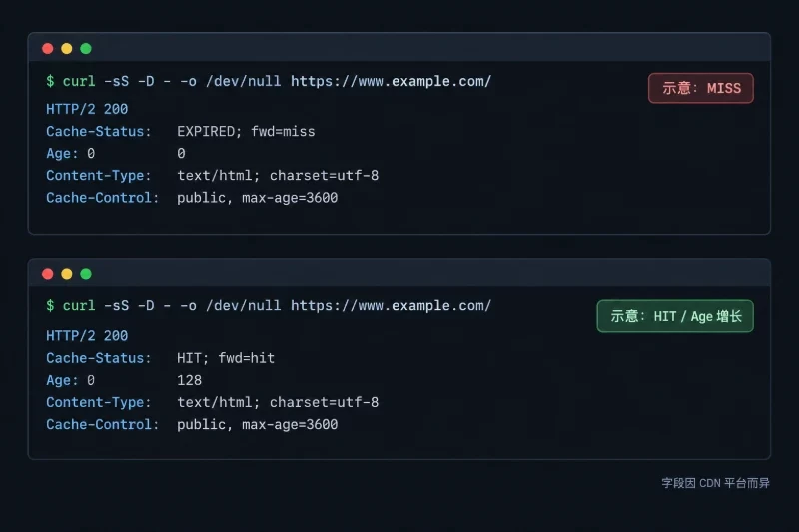Screen dimensions: 799x532
Task: Click the yellow minimize dot in the top terminal
Action: 67,48
